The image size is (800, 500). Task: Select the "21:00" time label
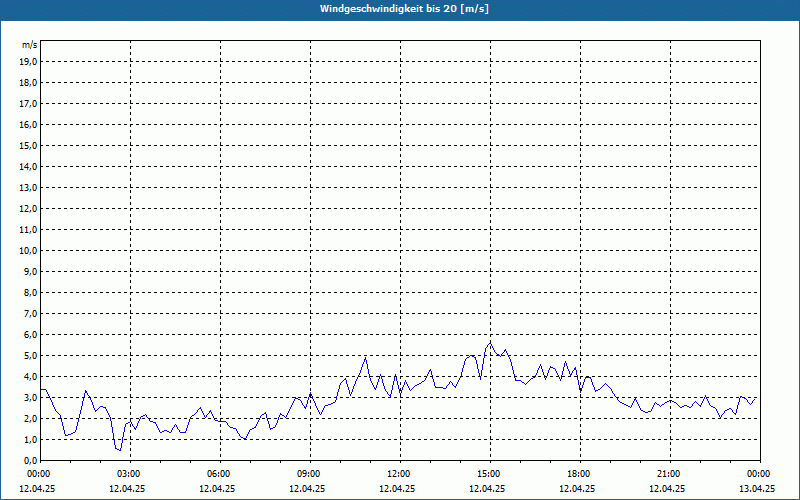point(670,474)
